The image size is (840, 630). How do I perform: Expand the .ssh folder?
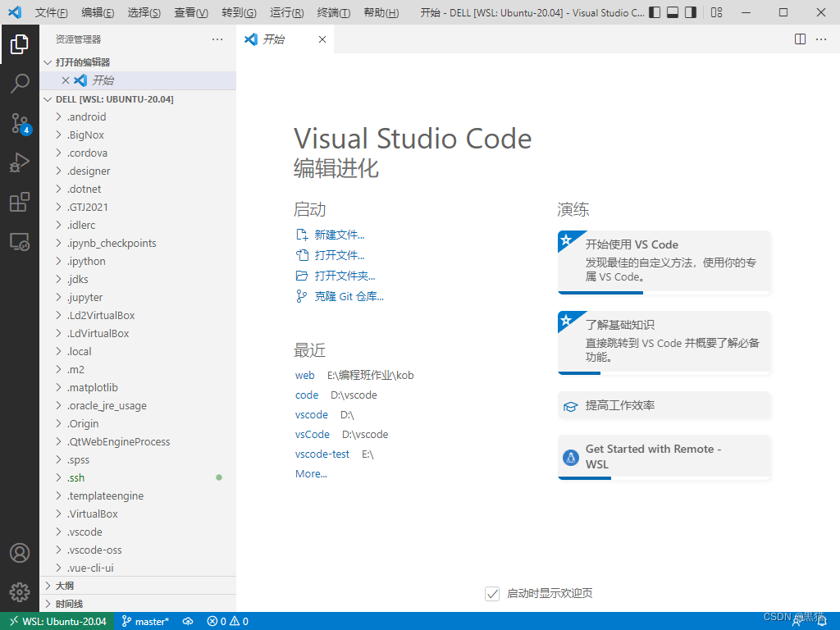[x=138, y=478]
